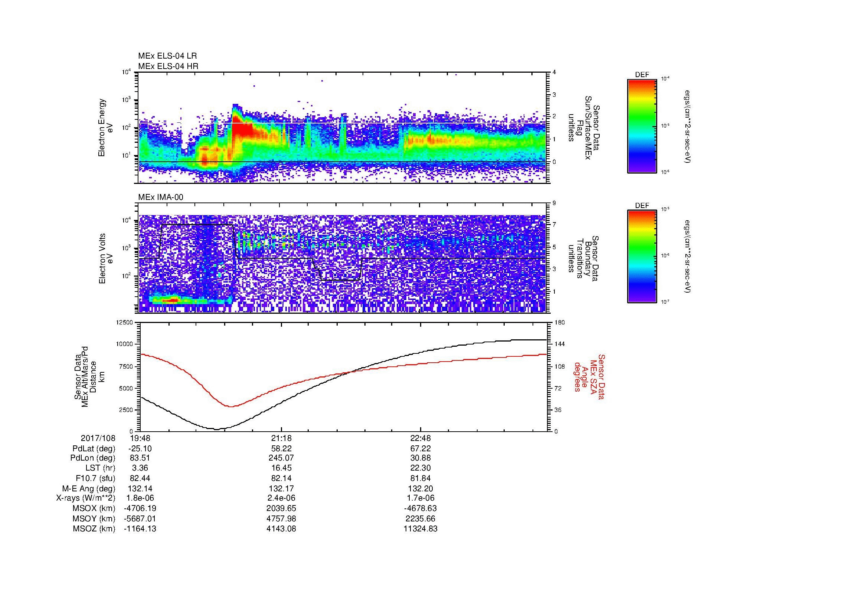Click the '12500' altitude axis tick label

(x=124, y=323)
